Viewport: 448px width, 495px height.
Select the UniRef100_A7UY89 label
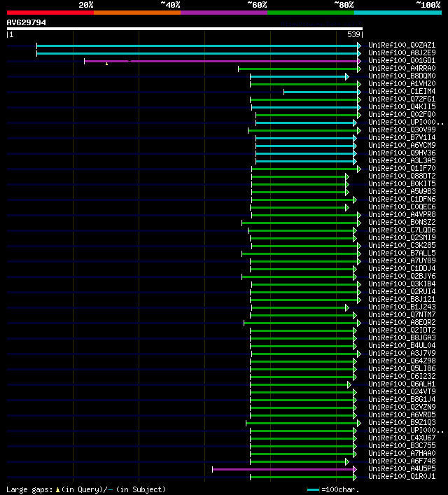[402, 260]
